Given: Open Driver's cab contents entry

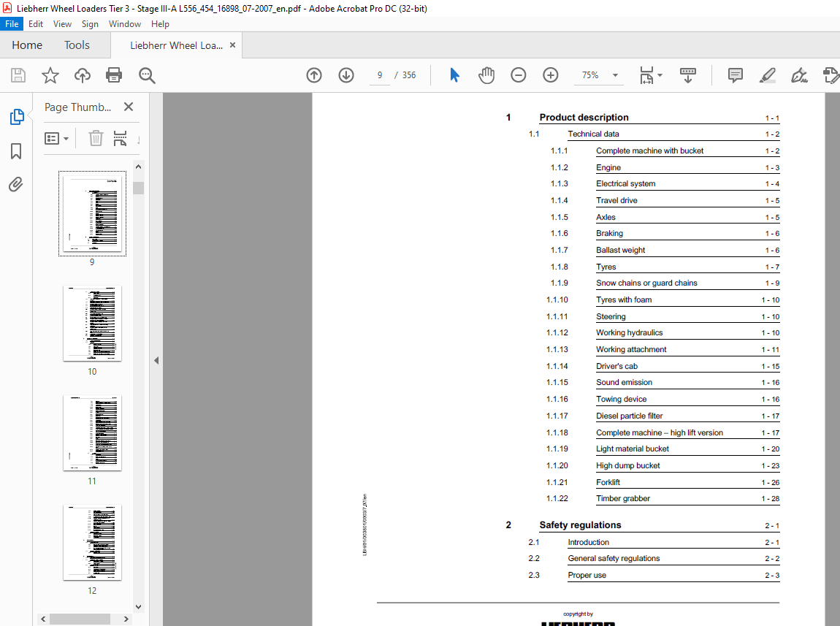Looking at the screenshot, I should click(x=616, y=366).
